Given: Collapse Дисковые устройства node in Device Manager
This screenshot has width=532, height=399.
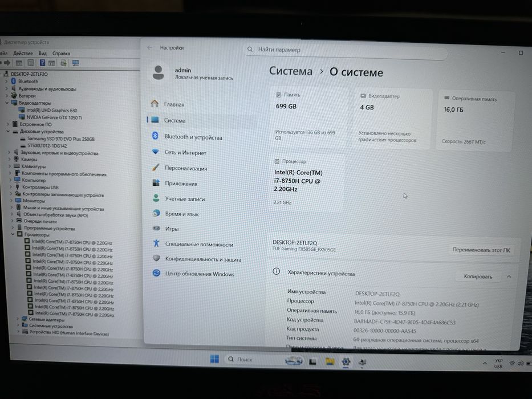Looking at the screenshot, I should 8,131.
